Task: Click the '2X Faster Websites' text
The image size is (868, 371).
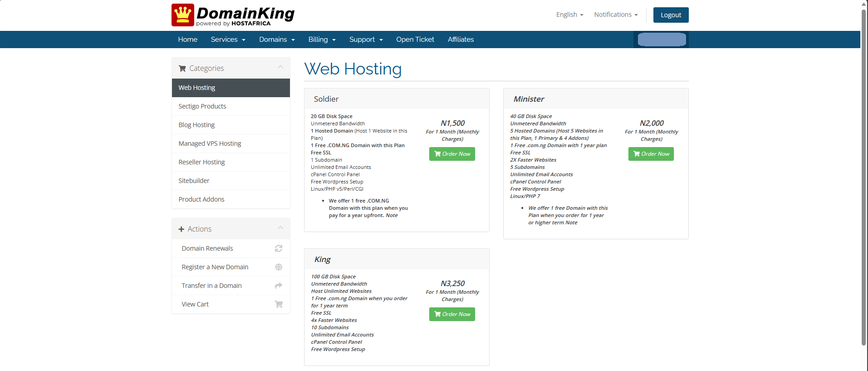Action: [x=533, y=160]
